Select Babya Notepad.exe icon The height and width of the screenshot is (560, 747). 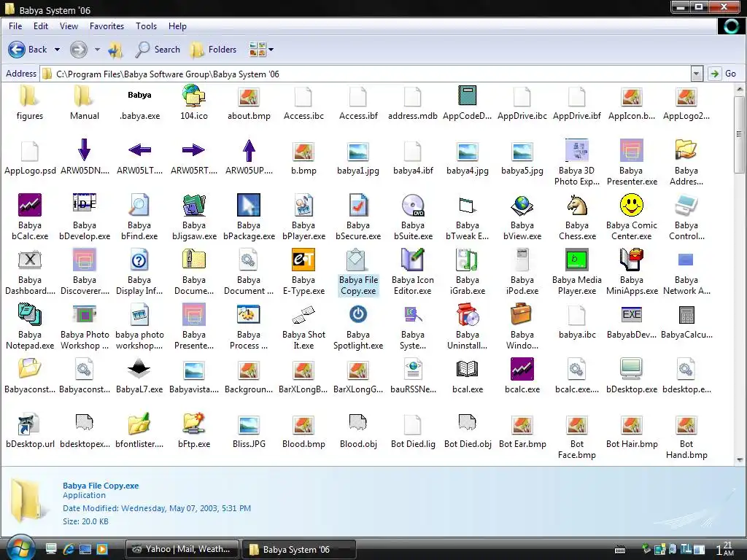tap(29, 314)
